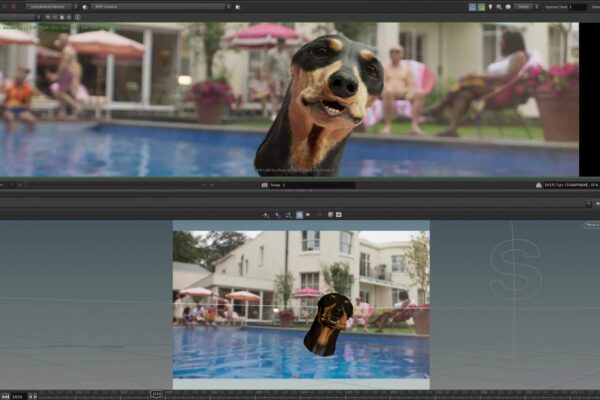600x400 pixels.
Task: Select the third handle tool in viewport toolbar
Action: (x=289, y=215)
